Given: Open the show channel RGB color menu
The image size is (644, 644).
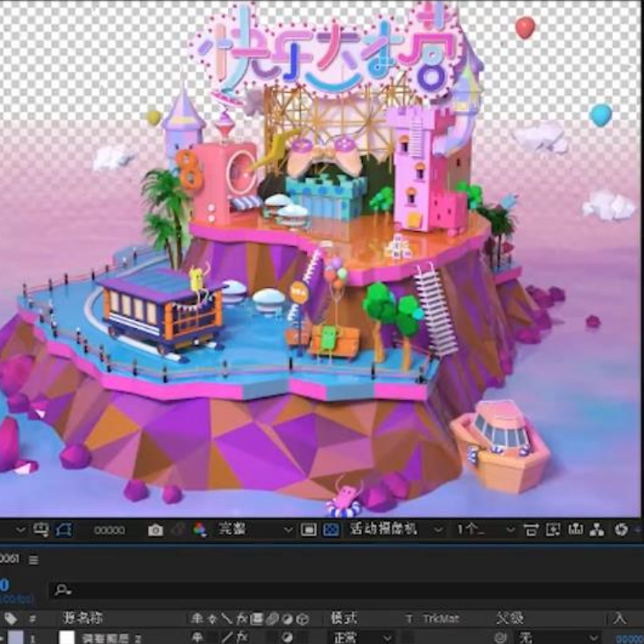Looking at the screenshot, I should point(199,530).
